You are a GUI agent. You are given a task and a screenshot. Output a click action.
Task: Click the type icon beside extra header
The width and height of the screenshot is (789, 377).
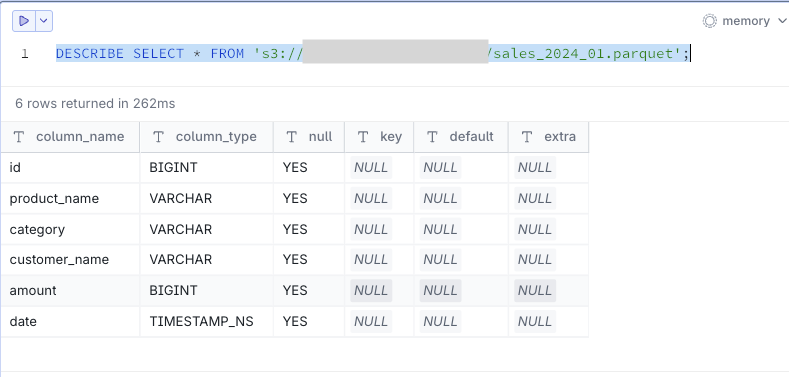pyautogui.click(x=527, y=137)
